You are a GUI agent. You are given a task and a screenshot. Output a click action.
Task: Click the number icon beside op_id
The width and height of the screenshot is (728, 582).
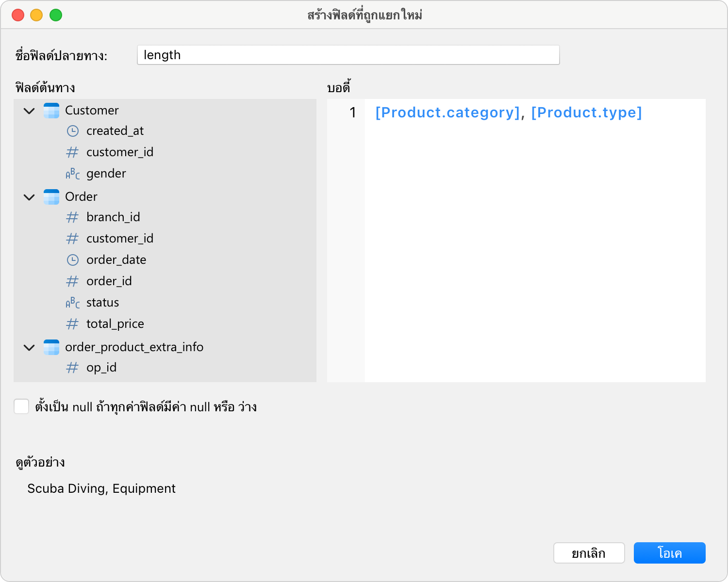(72, 368)
